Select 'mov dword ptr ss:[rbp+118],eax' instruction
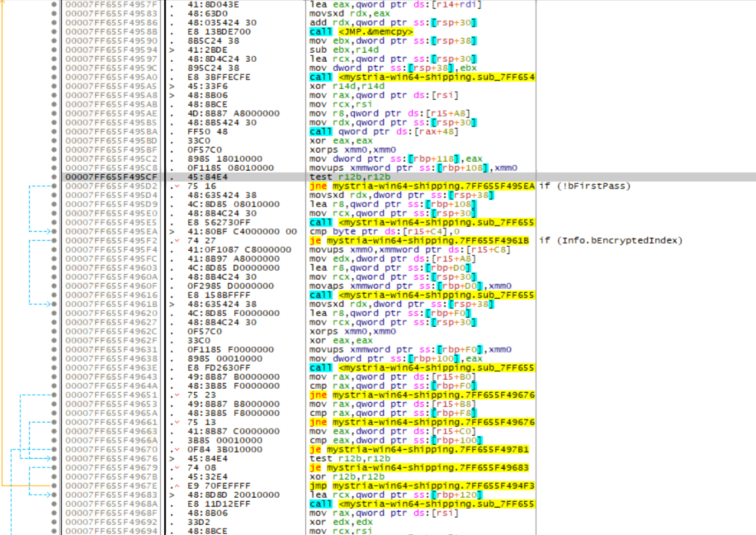756x535 pixels. (396, 159)
